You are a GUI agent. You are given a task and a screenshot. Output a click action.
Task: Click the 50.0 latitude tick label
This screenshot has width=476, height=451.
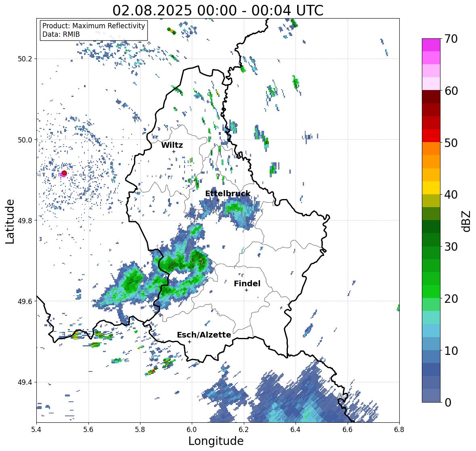tap(25, 140)
